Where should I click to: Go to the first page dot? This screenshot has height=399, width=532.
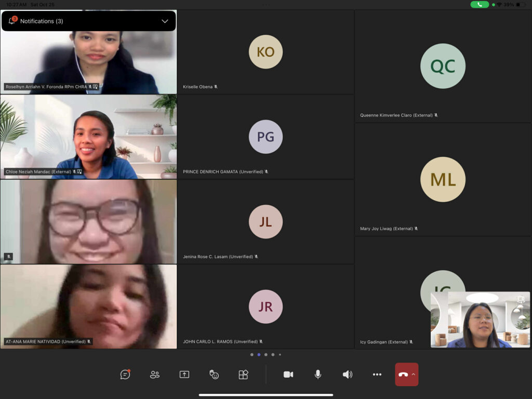pos(252,355)
